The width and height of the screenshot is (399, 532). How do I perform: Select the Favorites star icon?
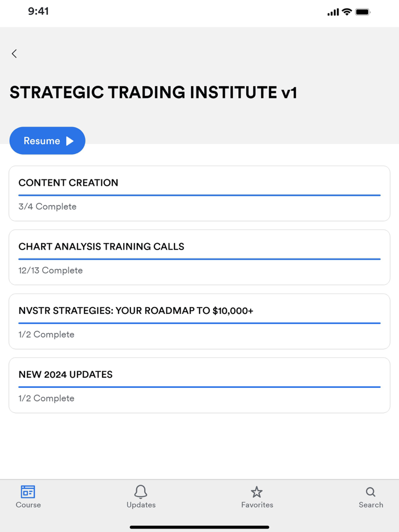[257, 492]
